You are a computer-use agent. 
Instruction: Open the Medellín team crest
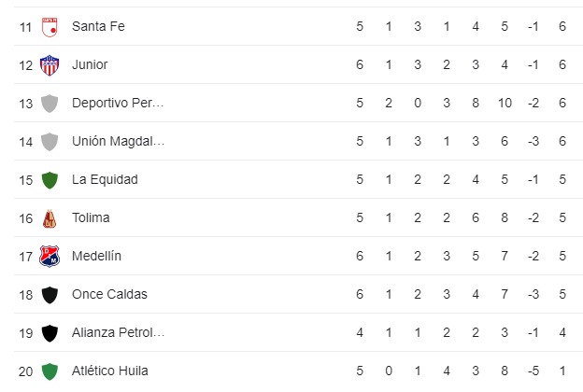pyautogui.click(x=50, y=257)
